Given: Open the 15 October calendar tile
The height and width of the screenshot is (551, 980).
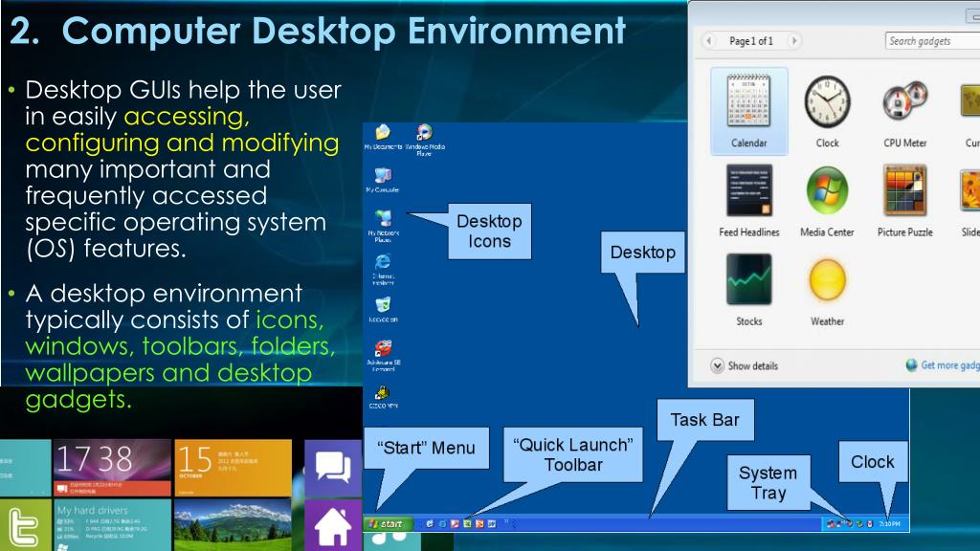Looking at the screenshot, I should (233, 468).
